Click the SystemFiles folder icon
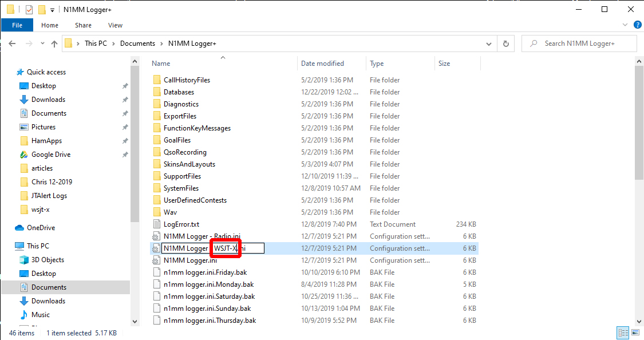This screenshot has width=644, height=340. tap(156, 188)
